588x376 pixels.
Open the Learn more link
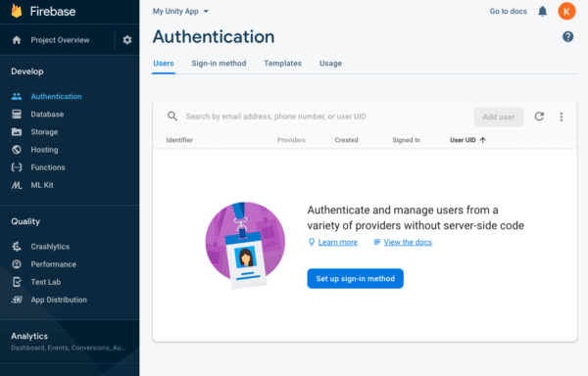(337, 242)
